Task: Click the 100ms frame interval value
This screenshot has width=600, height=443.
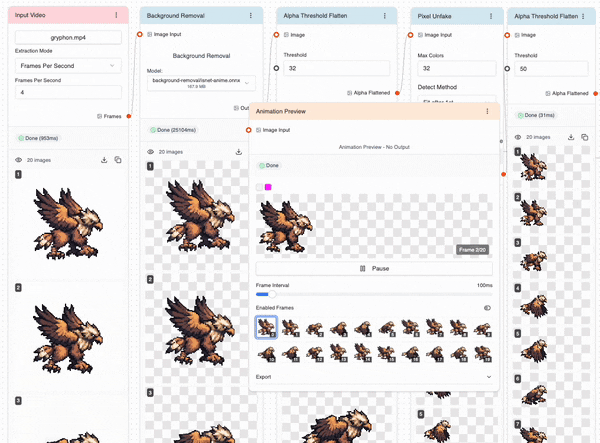Action: [484, 285]
